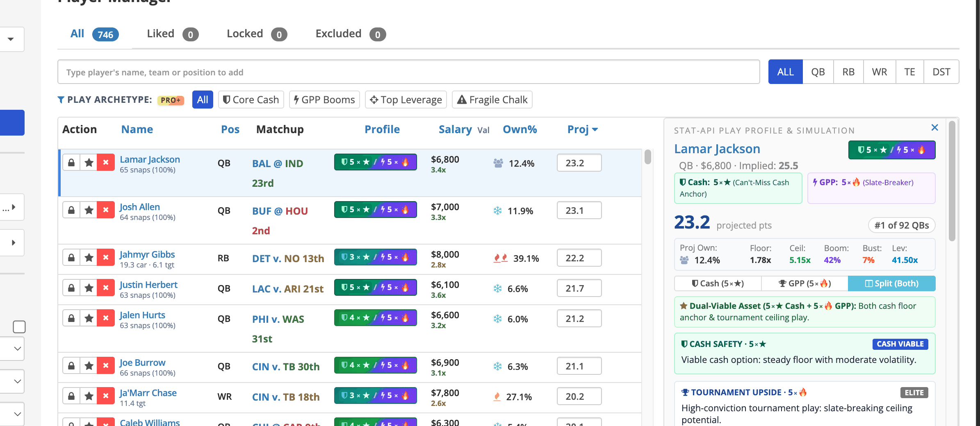
Task: Exclude Lamar Jackson with the red X
Action: (106, 163)
